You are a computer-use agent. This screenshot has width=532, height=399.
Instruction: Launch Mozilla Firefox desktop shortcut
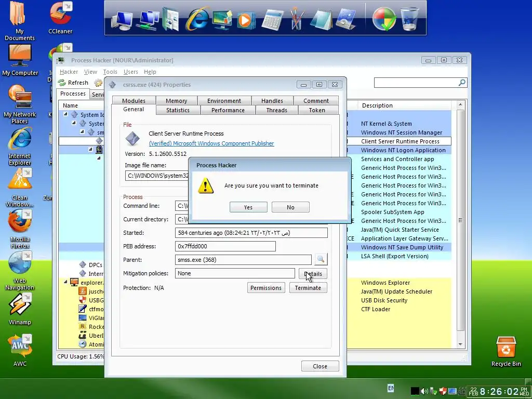tap(20, 229)
